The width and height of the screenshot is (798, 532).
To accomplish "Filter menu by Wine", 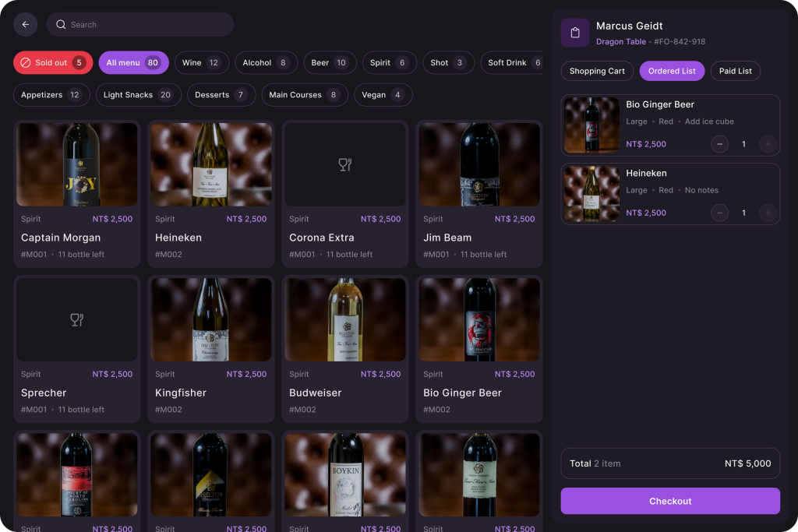I will pos(202,62).
